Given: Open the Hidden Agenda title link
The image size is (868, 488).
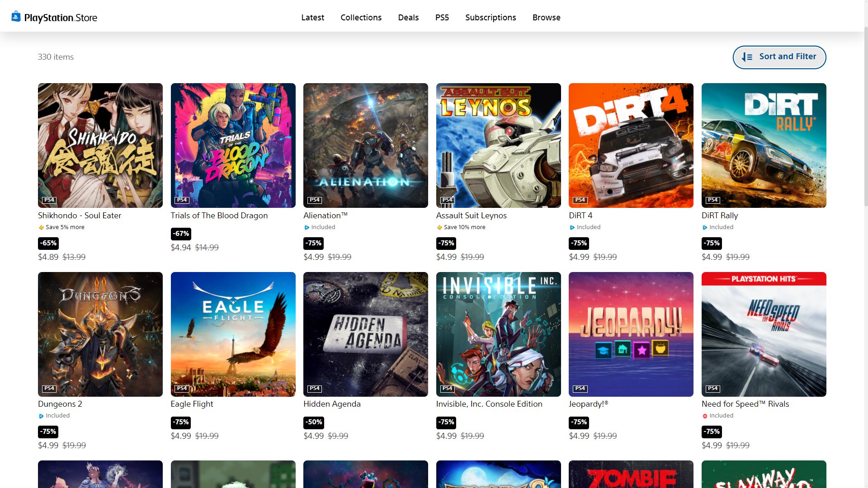Looking at the screenshot, I should pyautogui.click(x=332, y=404).
